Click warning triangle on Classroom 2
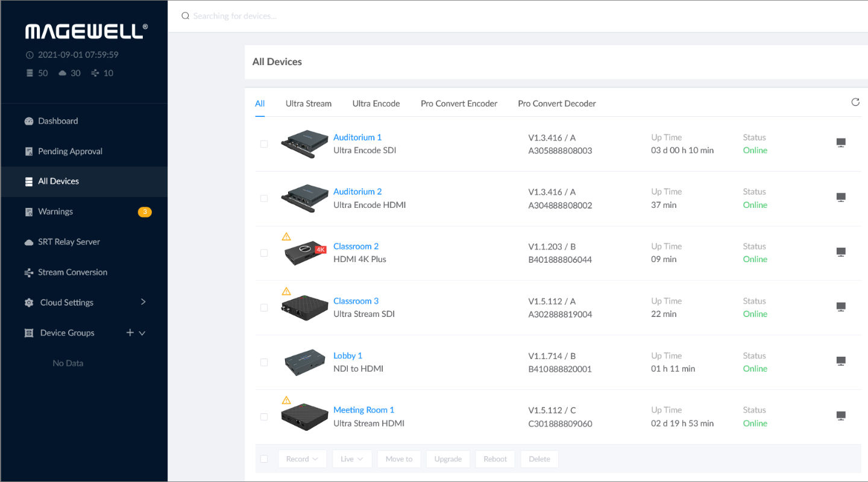868x482 pixels. [x=286, y=237]
